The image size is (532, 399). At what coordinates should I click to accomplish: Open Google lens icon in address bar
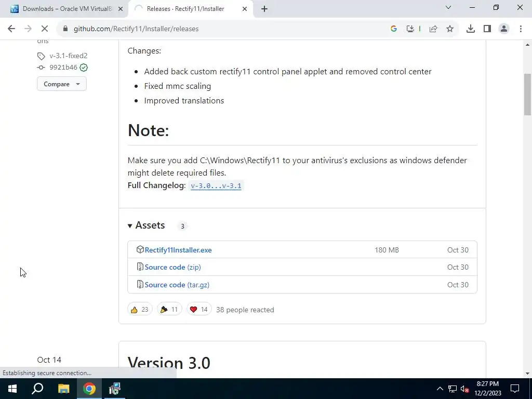coord(394,29)
